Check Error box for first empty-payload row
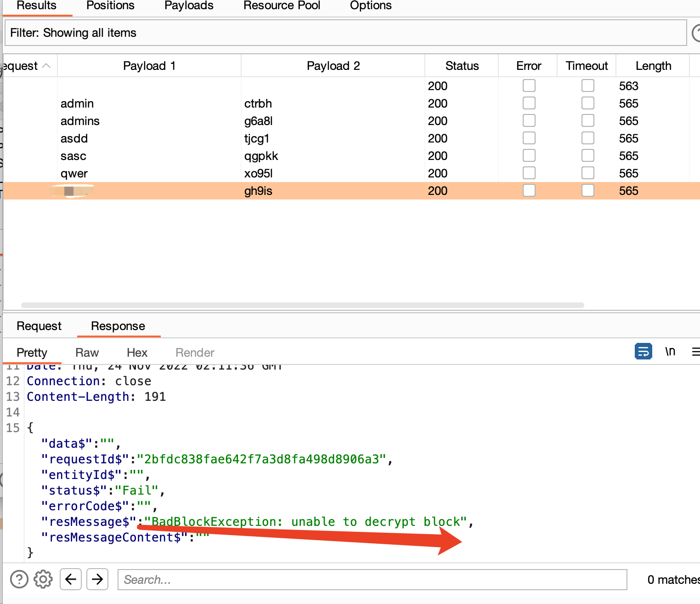 point(529,85)
